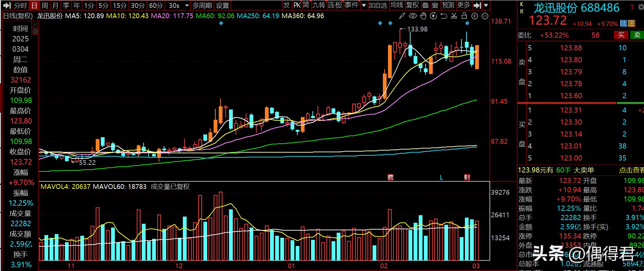Zoom out with the minus circle icon
Image resolution: width=644 pixels, height=271 pixels.
[x=485, y=16]
